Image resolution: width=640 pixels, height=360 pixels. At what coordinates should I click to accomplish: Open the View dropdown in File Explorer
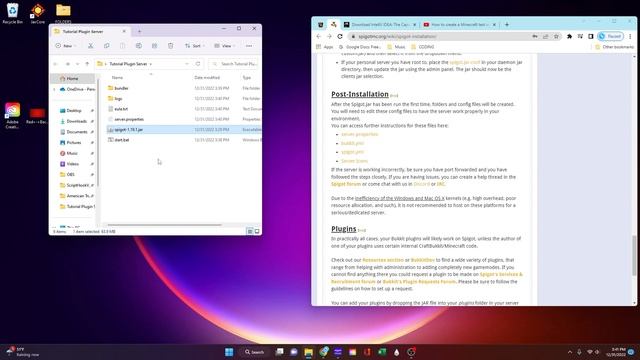[x=224, y=46]
